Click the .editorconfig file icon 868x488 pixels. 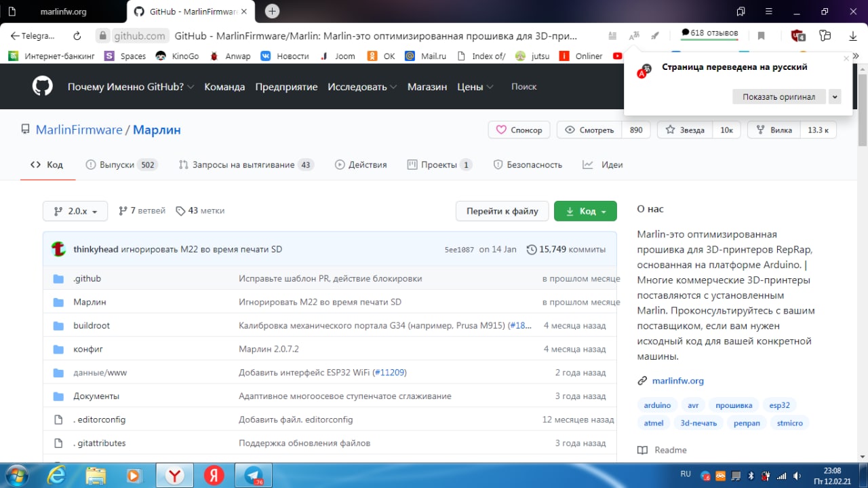click(x=58, y=419)
